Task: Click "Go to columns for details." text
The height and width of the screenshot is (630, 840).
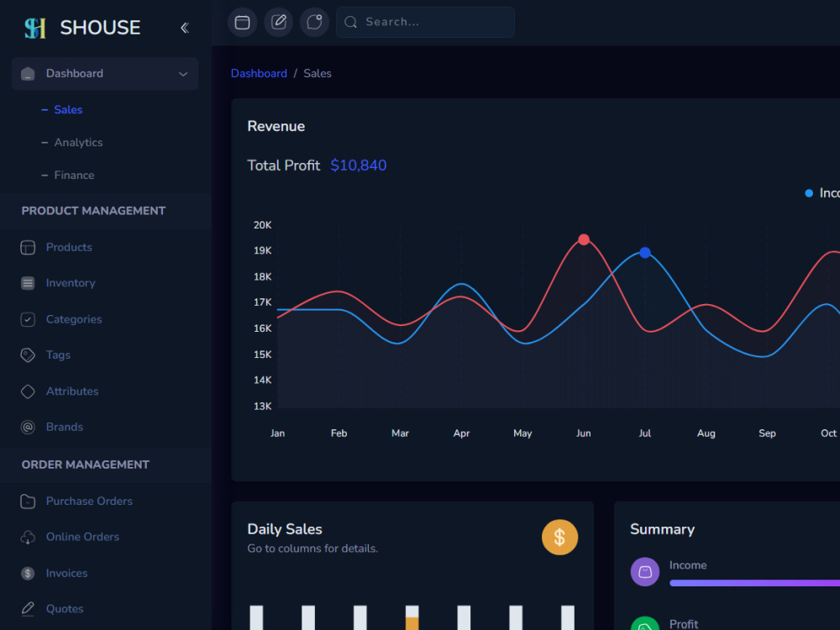Action: [312, 549]
